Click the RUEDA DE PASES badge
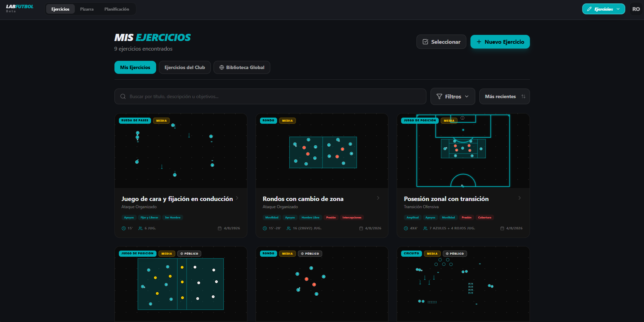The width and height of the screenshot is (644, 322). coord(135,121)
